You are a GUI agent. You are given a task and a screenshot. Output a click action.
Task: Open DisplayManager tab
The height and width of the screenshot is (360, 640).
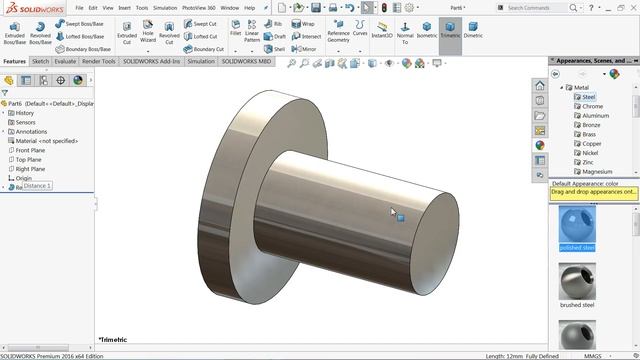pos(78,80)
